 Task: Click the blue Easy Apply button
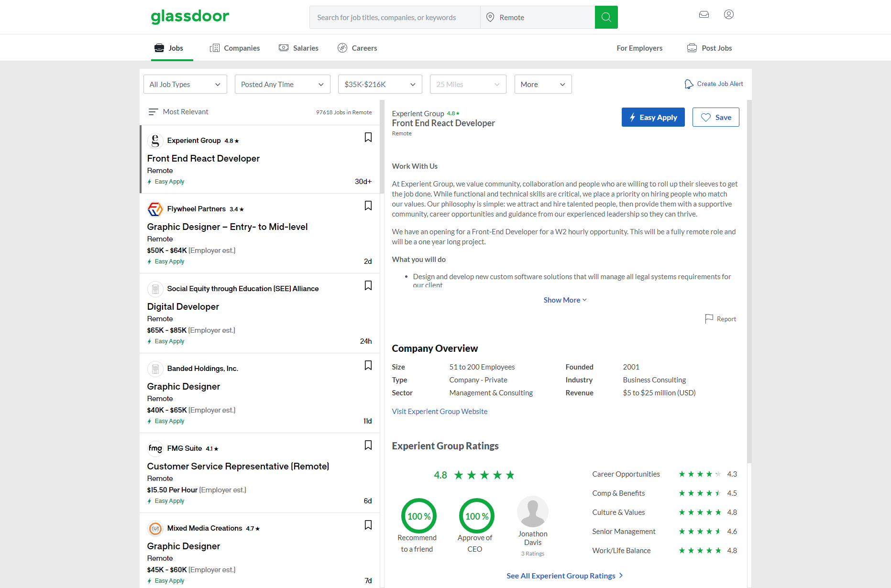tap(653, 117)
